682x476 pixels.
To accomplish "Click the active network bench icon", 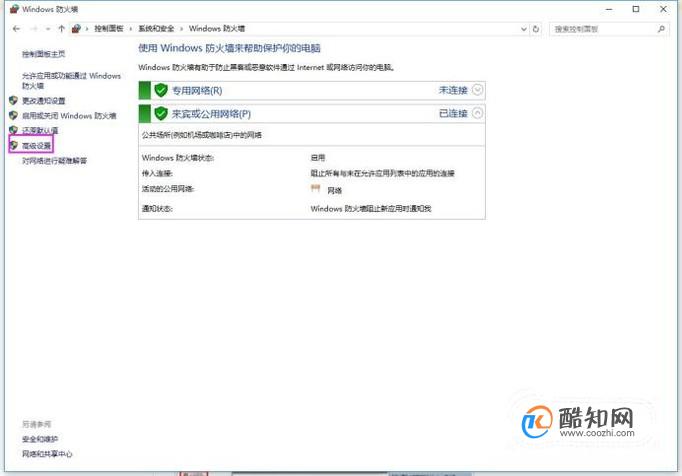I will [316, 188].
